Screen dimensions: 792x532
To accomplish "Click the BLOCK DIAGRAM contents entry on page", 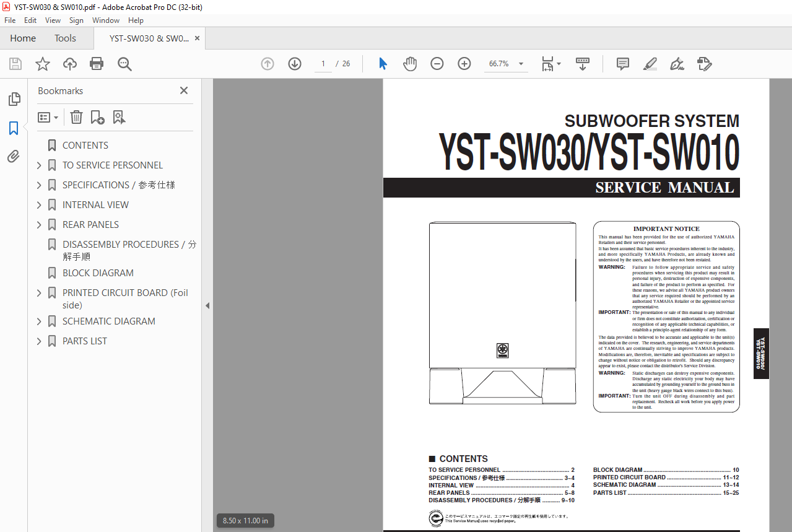I will tap(666, 470).
